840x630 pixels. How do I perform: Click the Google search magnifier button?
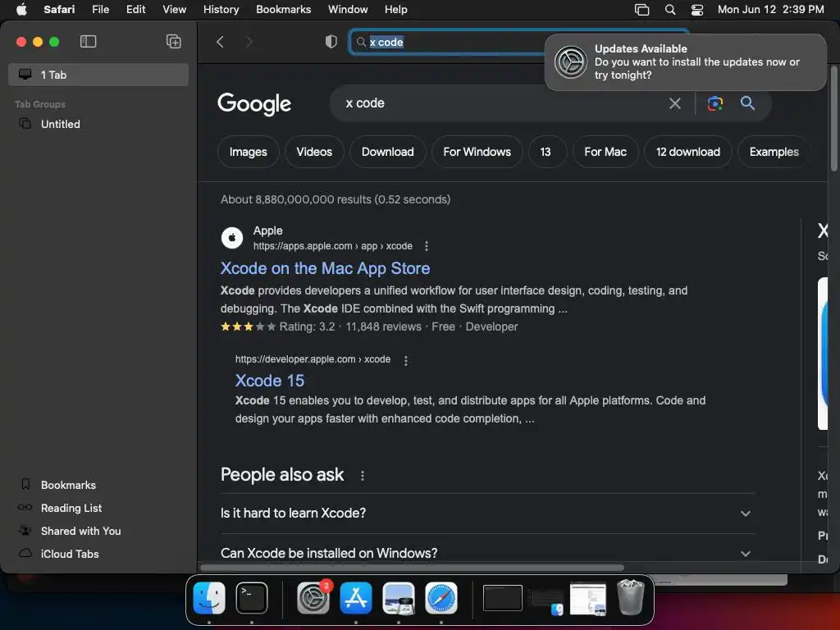pyautogui.click(x=747, y=103)
